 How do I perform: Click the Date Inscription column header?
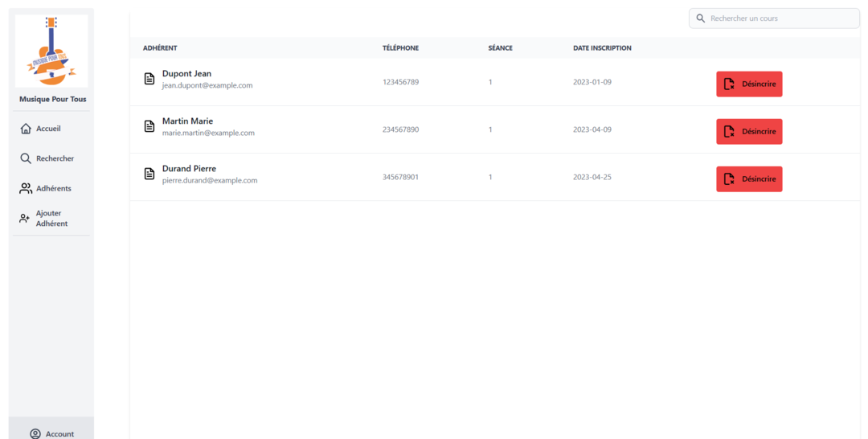pyautogui.click(x=602, y=48)
